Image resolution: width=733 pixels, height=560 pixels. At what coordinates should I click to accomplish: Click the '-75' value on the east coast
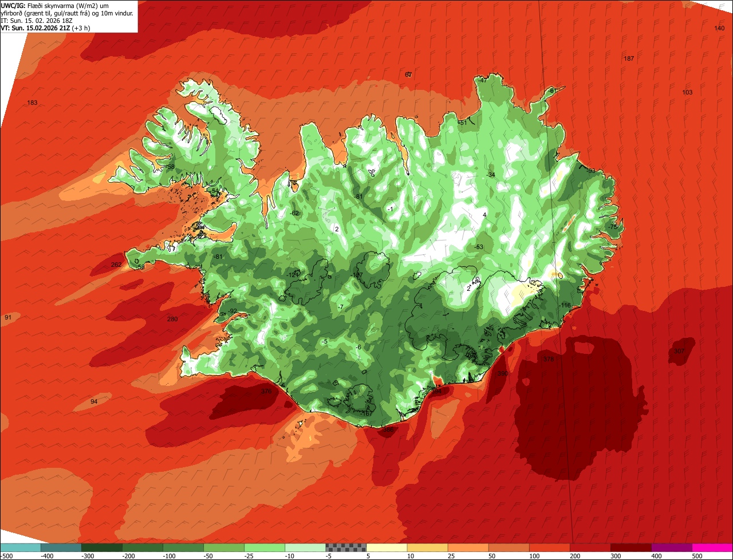tap(613, 227)
